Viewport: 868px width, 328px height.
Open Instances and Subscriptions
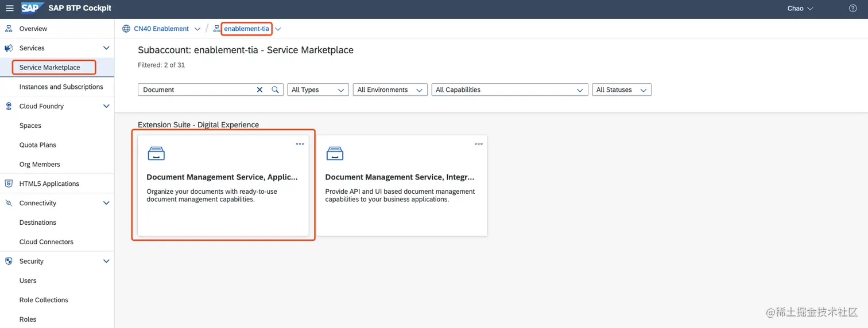click(x=61, y=87)
